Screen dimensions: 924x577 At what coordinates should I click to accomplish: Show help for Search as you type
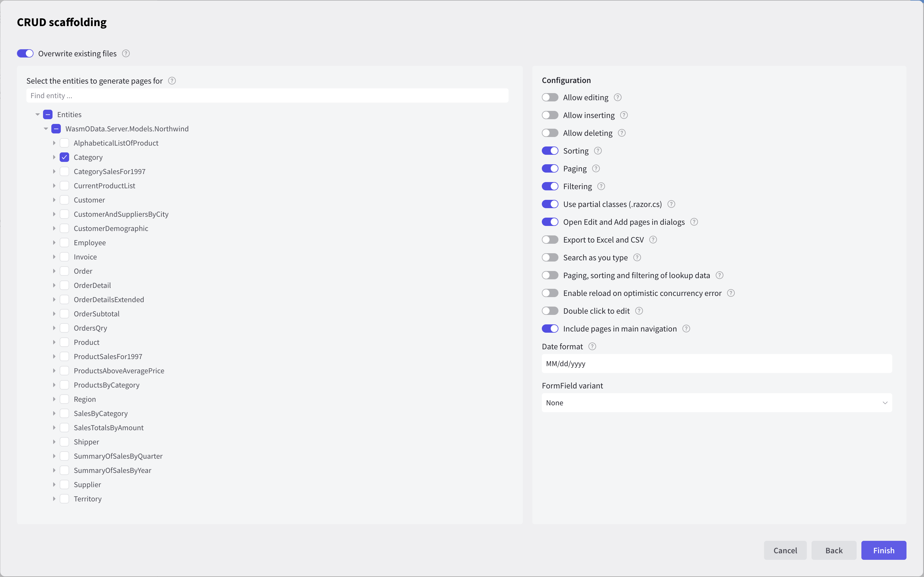[x=637, y=258]
